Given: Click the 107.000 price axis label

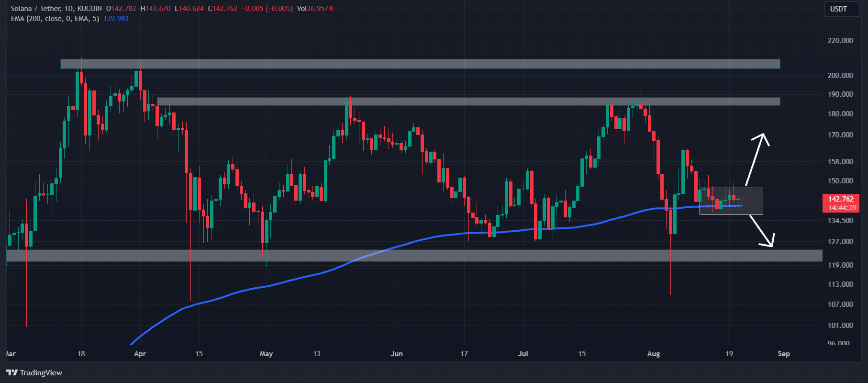Looking at the screenshot, I should (x=840, y=304).
